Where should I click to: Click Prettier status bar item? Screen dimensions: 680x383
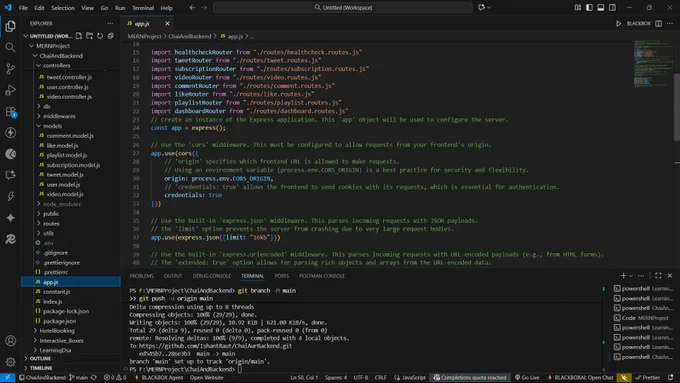click(647, 378)
